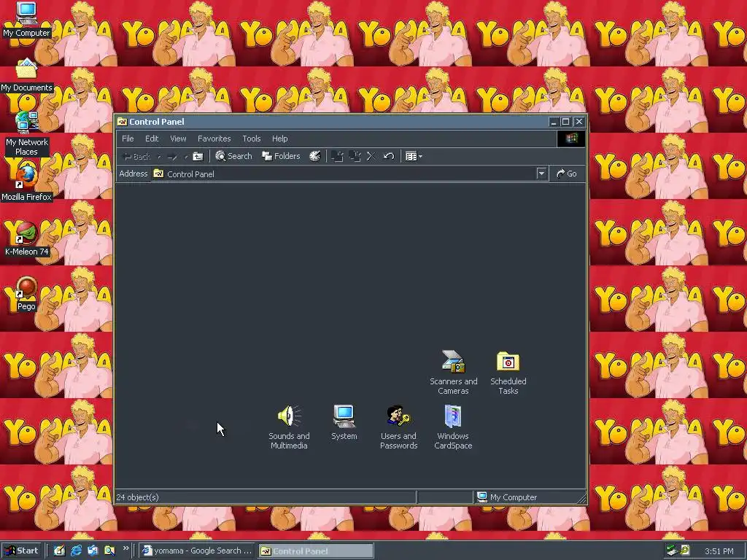Click the Go button
The height and width of the screenshot is (560, 747).
tap(567, 174)
